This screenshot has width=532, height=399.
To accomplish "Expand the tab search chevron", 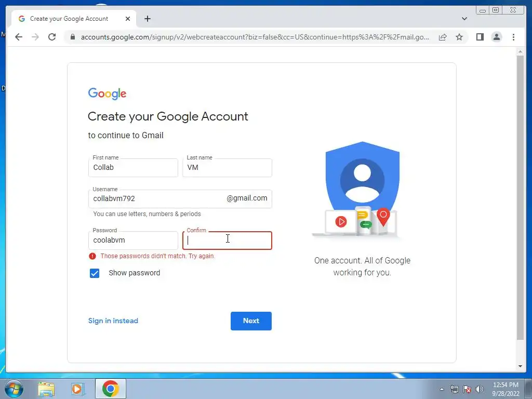I will pyautogui.click(x=464, y=19).
